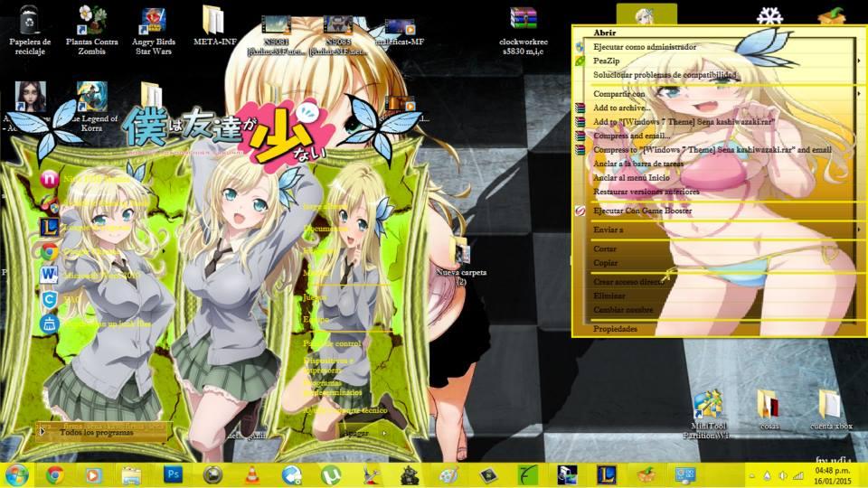Click Todos los programas
Screen dimensions: 868x488
tap(96, 433)
